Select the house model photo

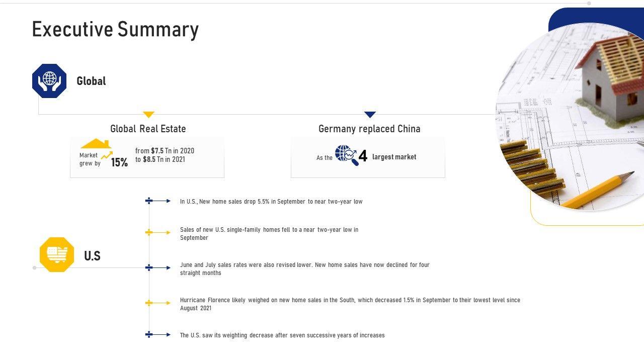point(574,116)
